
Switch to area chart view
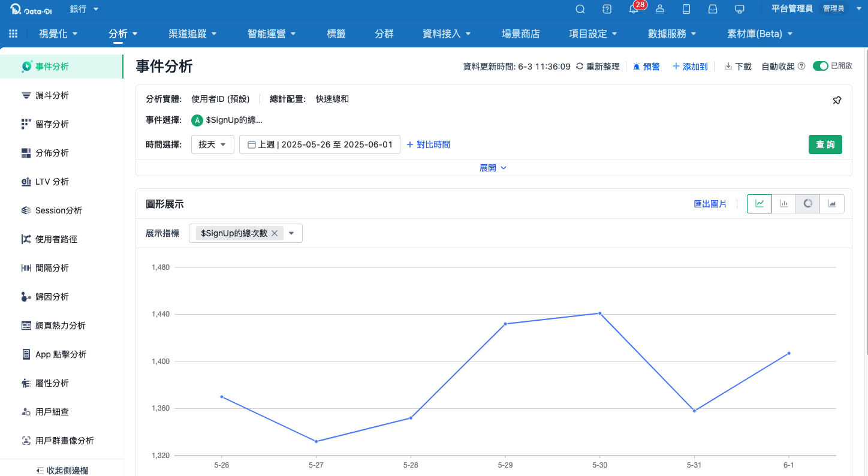(x=832, y=204)
